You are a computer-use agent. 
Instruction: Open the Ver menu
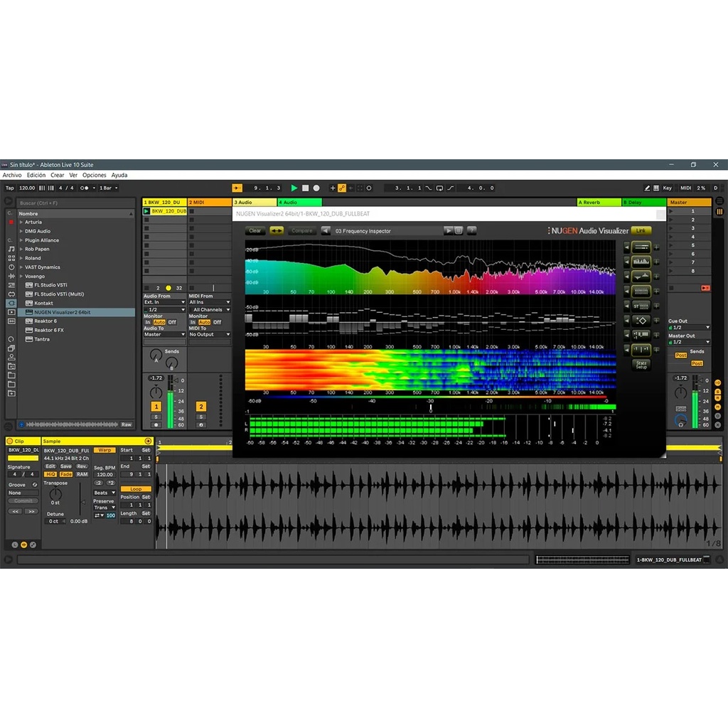(73, 175)
